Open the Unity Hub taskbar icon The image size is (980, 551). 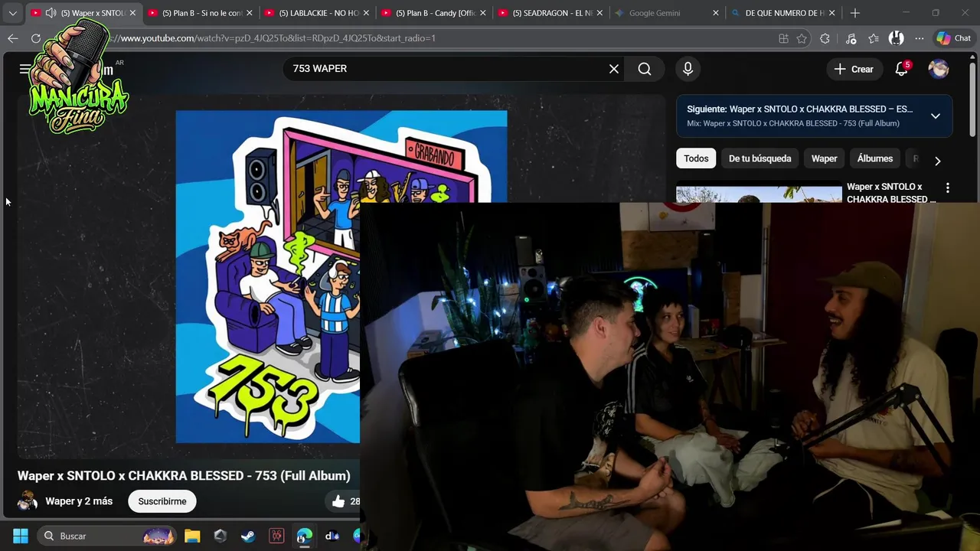click(220, 536)
